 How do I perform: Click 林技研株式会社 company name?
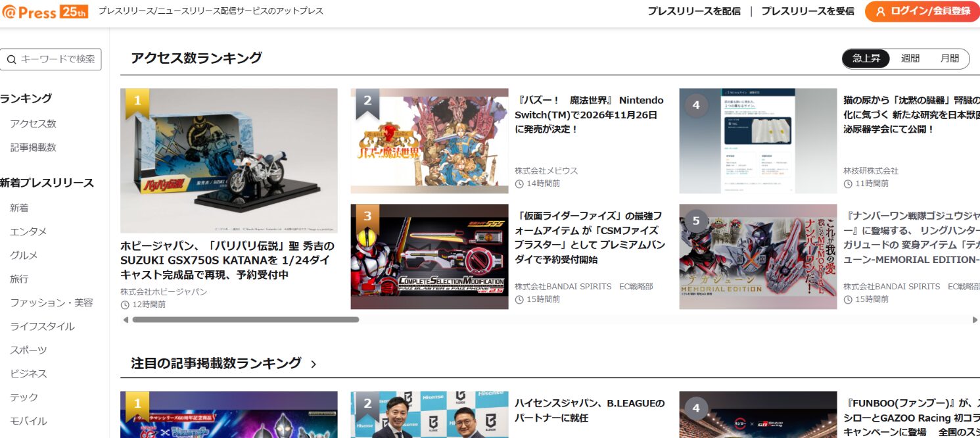point(871,170)
